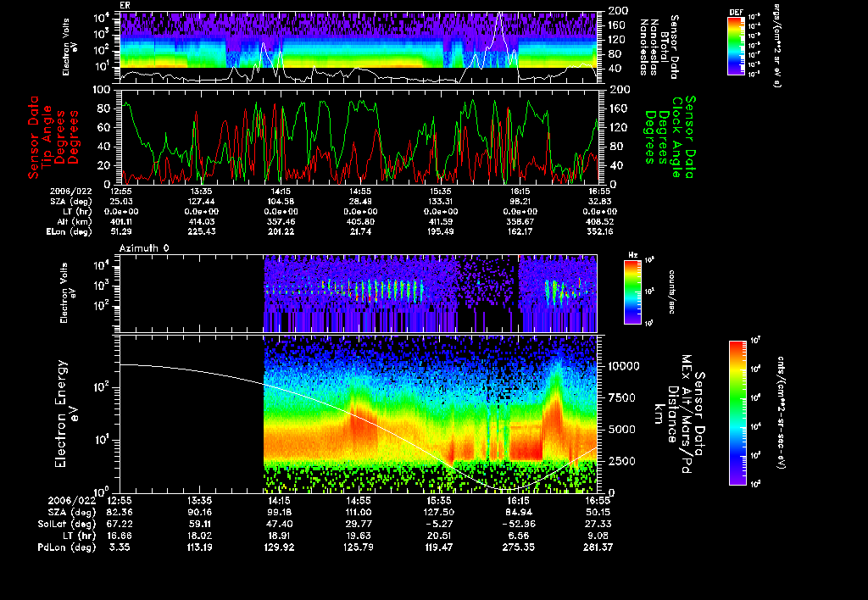Viewport: 868px width, 600px height.
Task: Click the ELon value 162.17
Action: tap(520, 232)
